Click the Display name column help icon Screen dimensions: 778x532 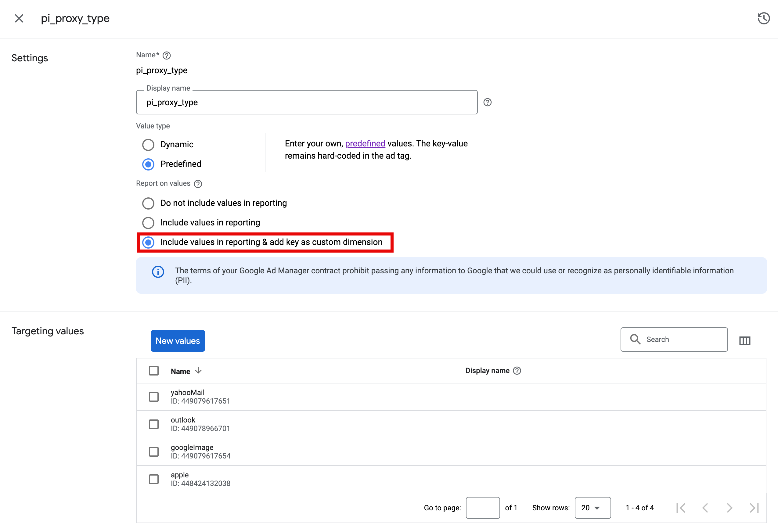(517, 371)
